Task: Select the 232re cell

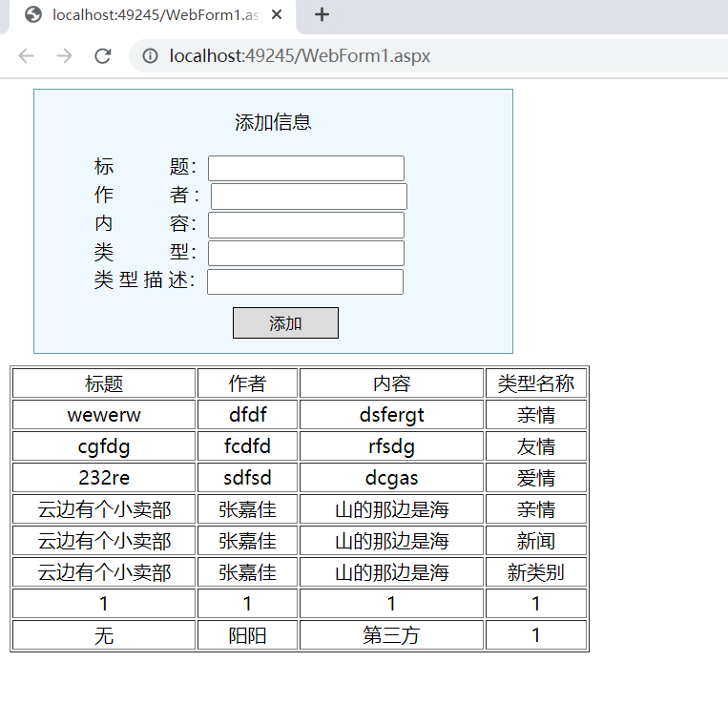Action: coord(104,478)
